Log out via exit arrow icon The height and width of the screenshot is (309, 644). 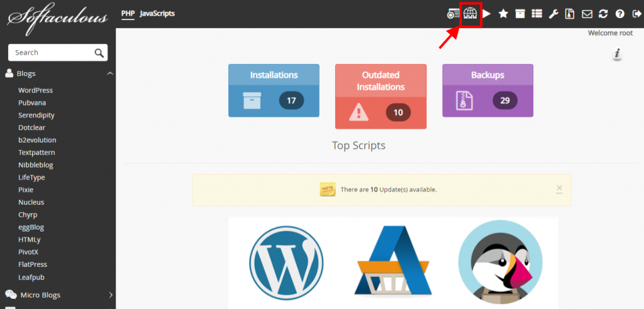(636, 14)
